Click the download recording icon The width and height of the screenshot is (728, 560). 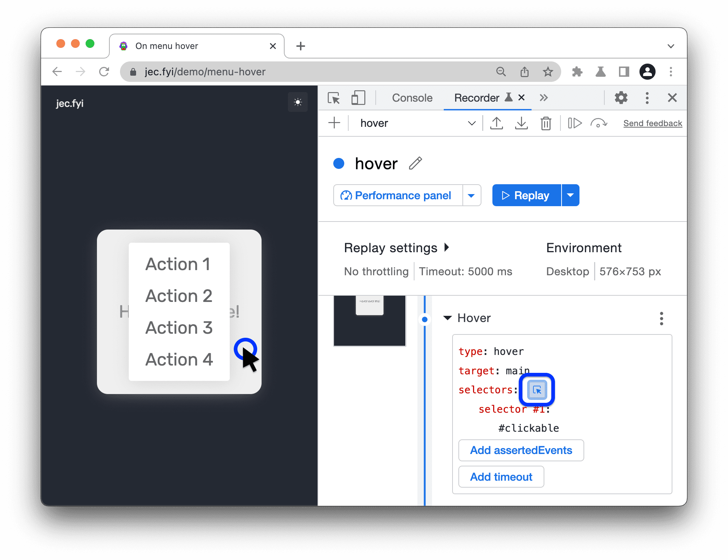[x=521, y=123]
